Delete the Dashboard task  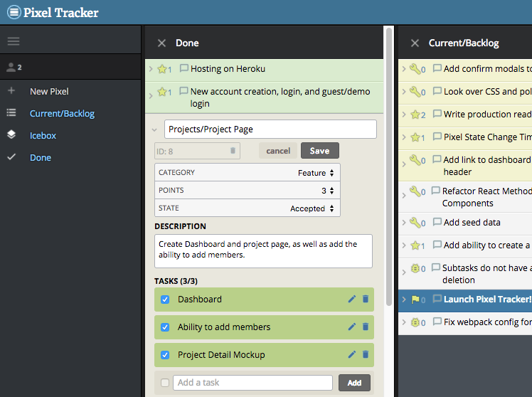(x=366, y=299)
